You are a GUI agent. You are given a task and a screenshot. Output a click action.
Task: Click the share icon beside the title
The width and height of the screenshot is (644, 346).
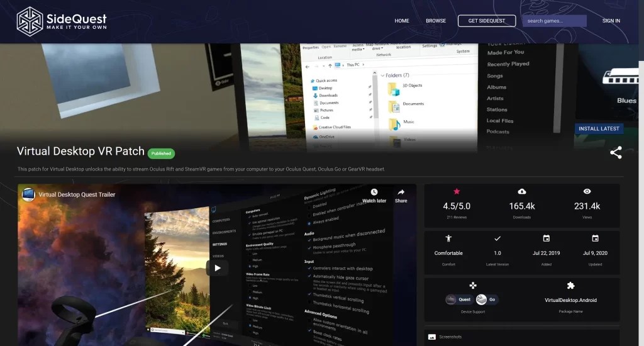coord(616,152)
